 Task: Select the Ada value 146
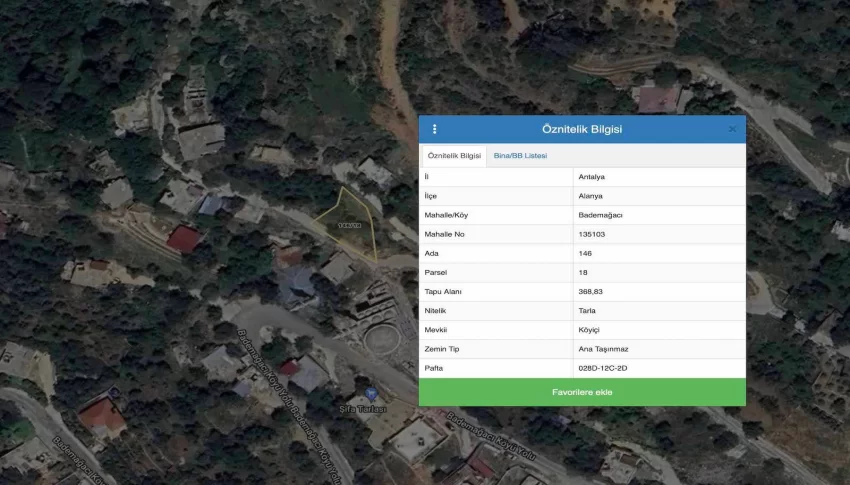(x=585, y=253)
